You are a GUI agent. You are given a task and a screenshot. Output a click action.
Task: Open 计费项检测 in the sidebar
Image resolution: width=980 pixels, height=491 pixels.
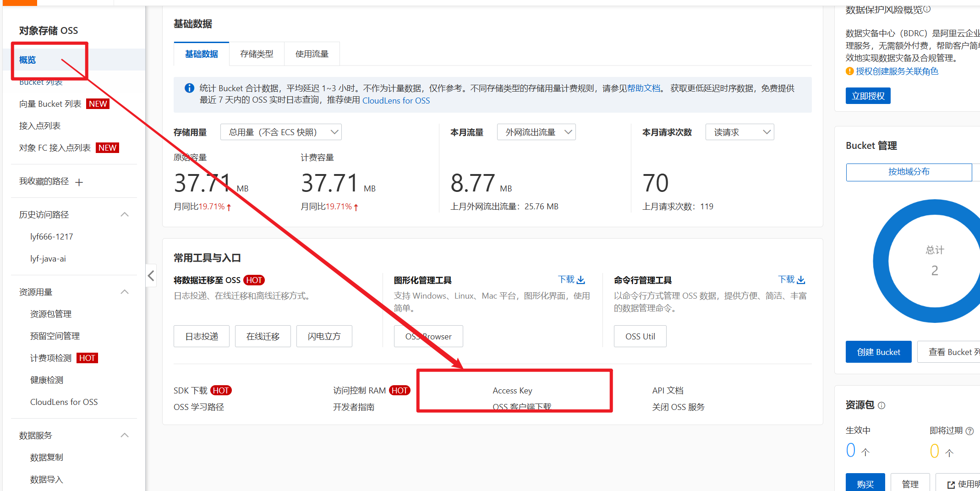tap(51, 358)
